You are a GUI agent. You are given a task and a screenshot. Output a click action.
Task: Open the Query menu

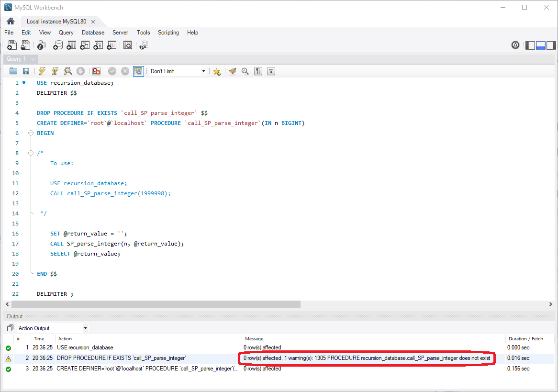[x=66, y=33]
